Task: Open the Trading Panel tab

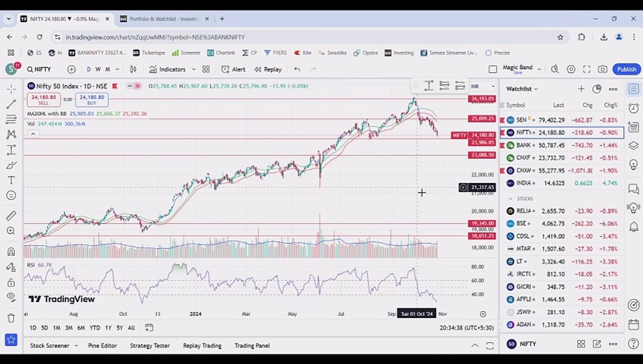Action: point(252,346)
